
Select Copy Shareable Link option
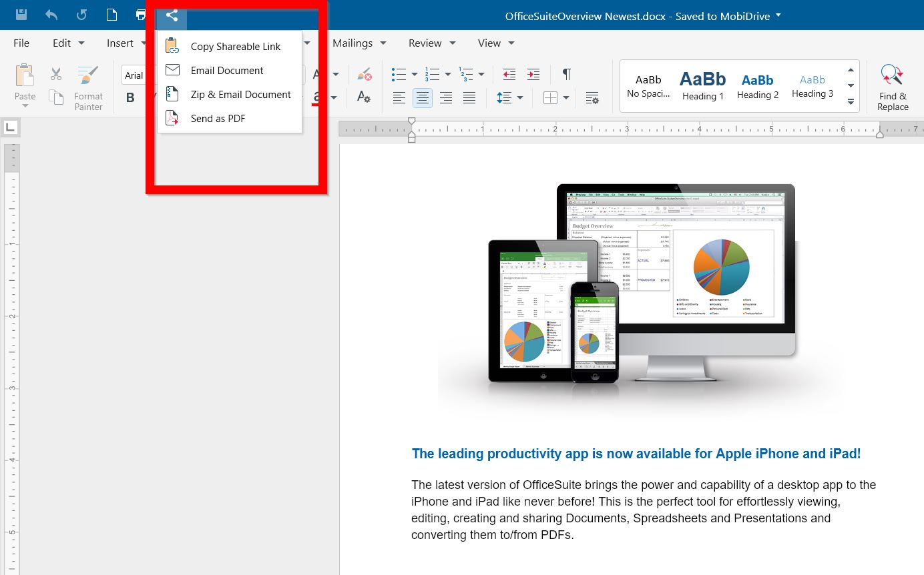click(x=235, y=47)
